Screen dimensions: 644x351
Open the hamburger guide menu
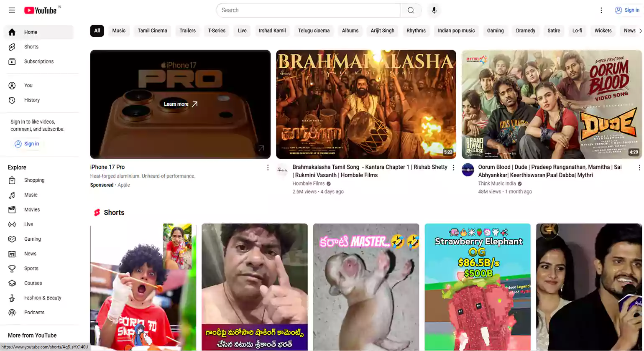(12, 10)
